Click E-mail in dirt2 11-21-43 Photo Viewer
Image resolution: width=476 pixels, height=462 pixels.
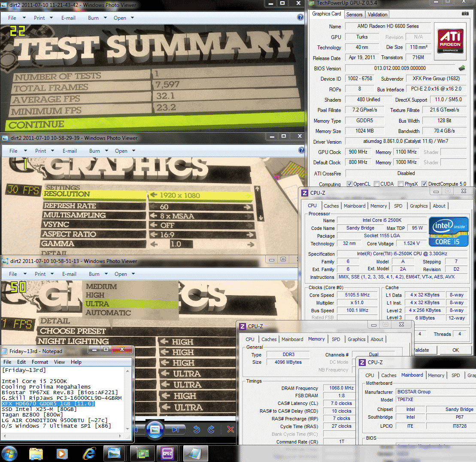(x=68, y=18)
